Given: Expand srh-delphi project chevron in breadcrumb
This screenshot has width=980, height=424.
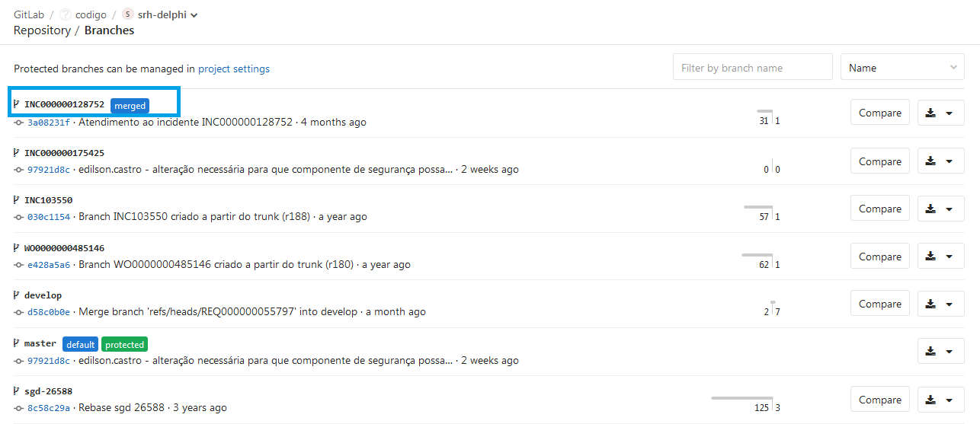Looking at the screenshot, I should click(194, 15).
